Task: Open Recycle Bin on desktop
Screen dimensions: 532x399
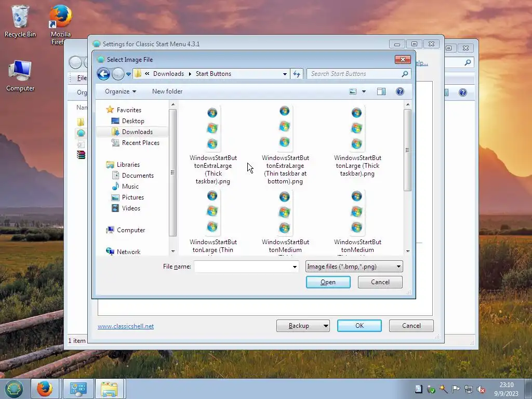Action: [x=20, y=21]
